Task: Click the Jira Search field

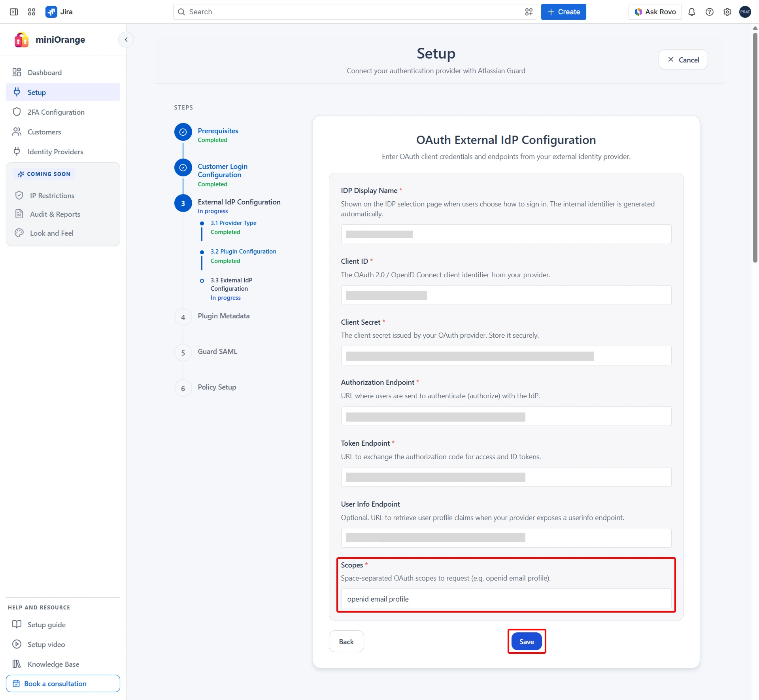Action: [x=355, y=12]
